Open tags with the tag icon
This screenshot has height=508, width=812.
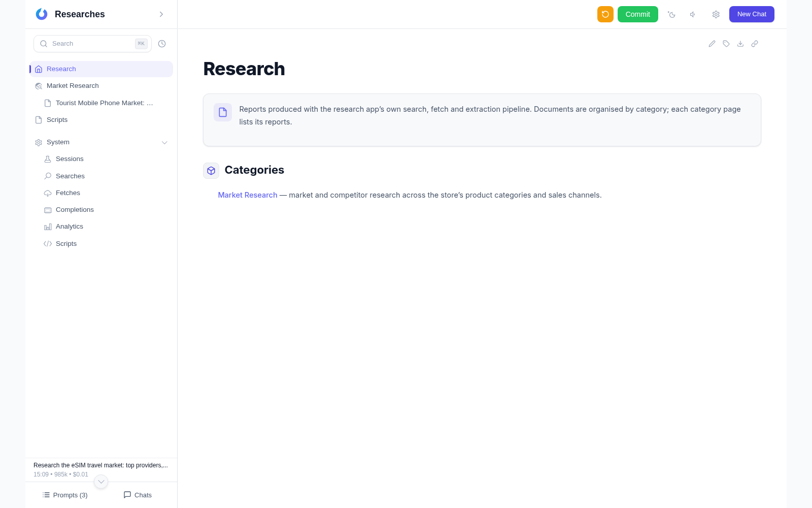(x=726, y=44)
